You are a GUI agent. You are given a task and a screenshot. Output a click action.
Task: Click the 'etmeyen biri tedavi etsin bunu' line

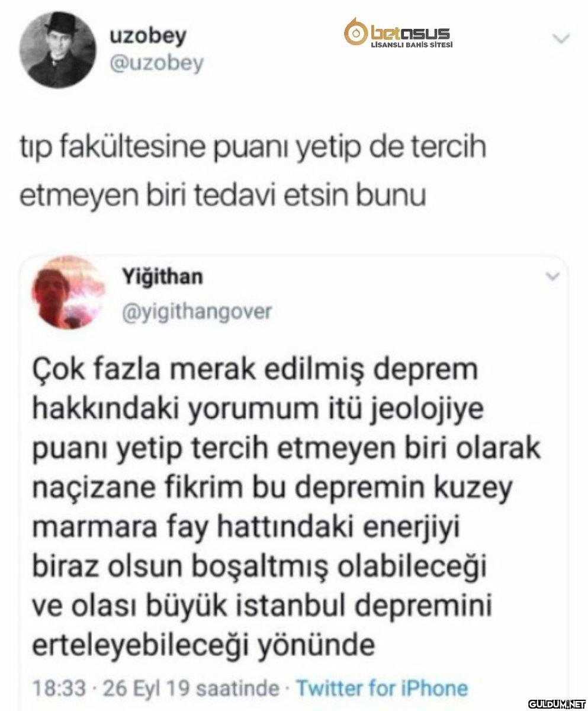tap(223, 194)
